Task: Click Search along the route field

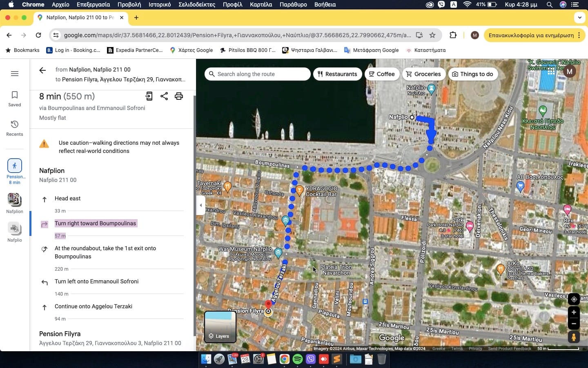Action: point(257,74)
